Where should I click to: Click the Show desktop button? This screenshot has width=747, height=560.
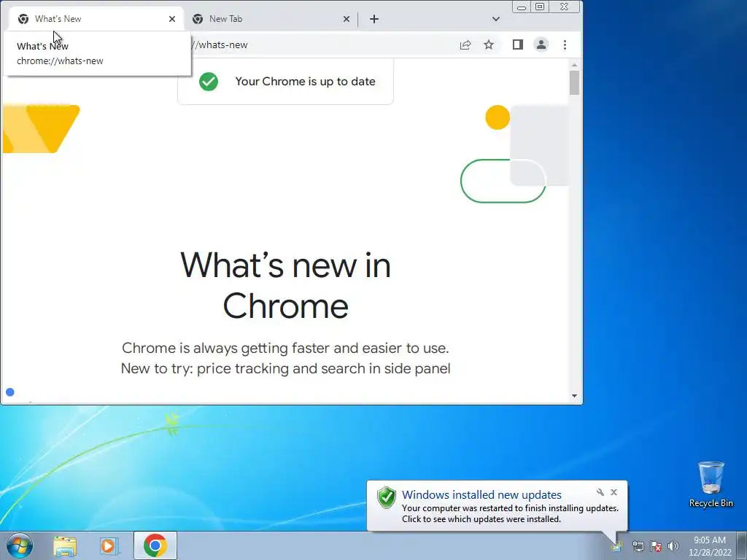[741, 545]
